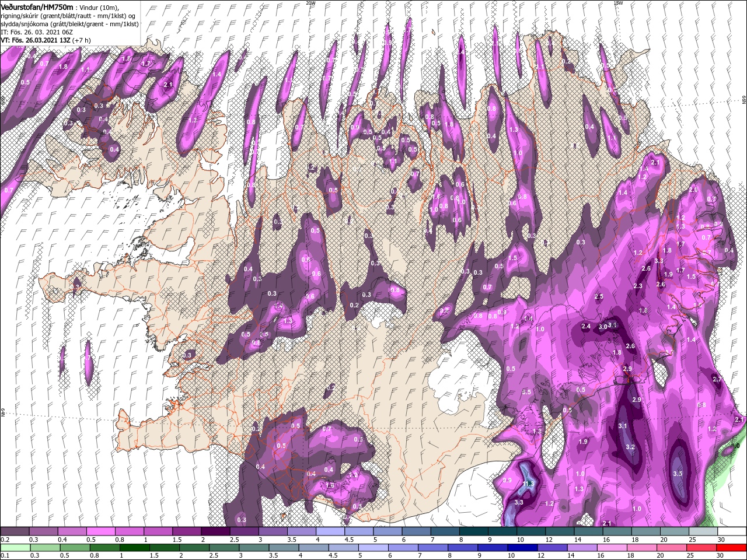The width and height of the screenshot is (747, 560).
Task: Click the '11.3' precipitation value on the map
Action: click(x=528, y=484)
